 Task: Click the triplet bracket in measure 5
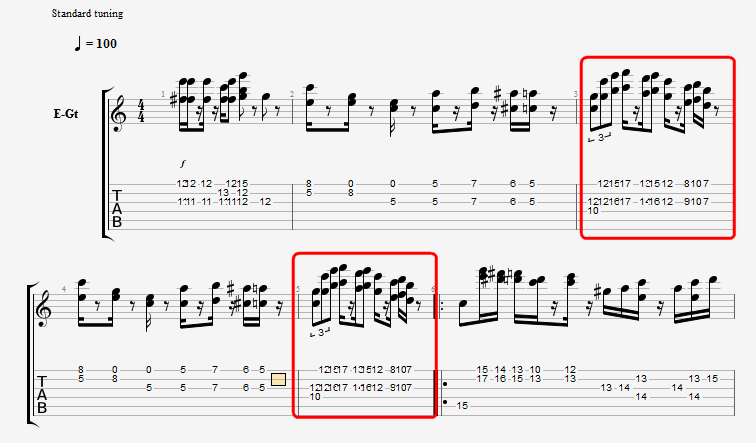[320, 332]
